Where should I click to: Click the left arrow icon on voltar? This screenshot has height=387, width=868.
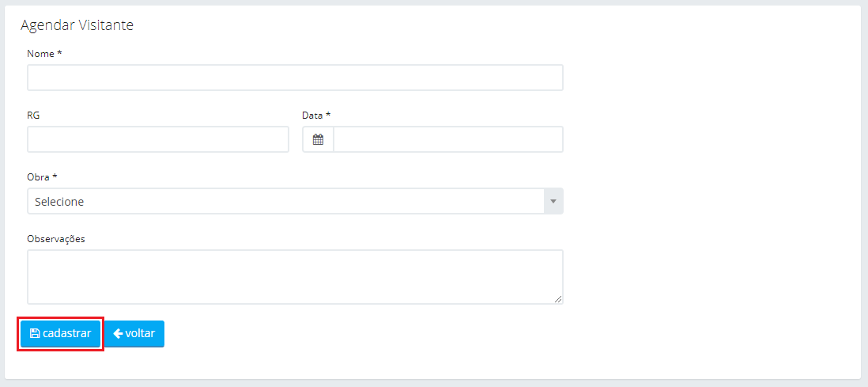118,333
